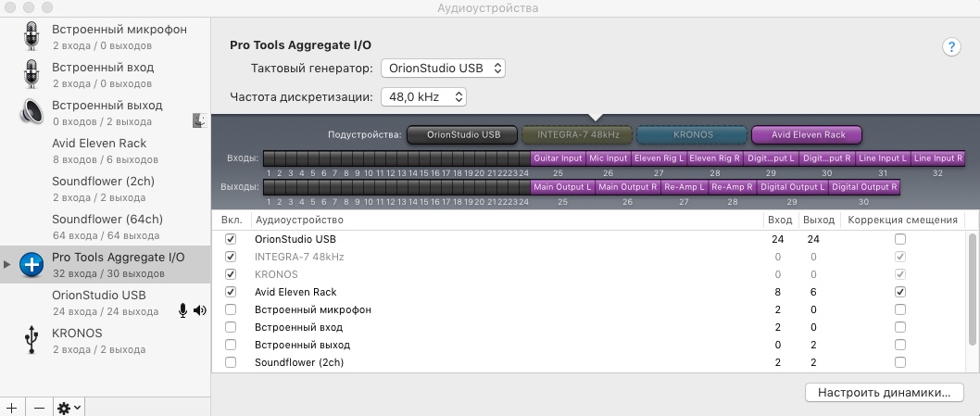This screenshot has height=416, width=980.
Task: Open the gear actions menu
Action: (69, 408)
